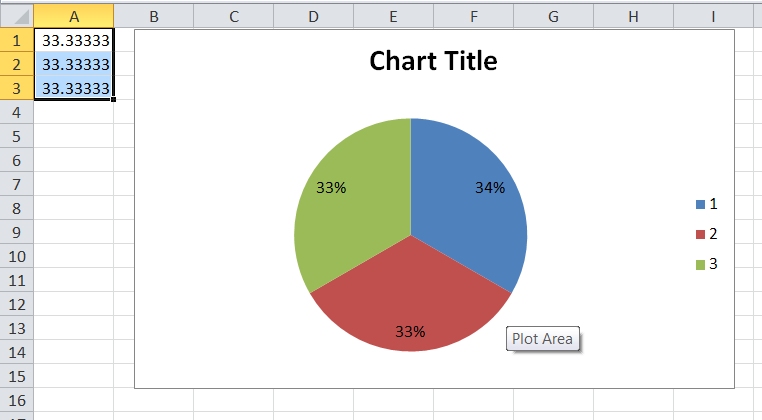
Task: Click the row 15 header
Action: click(x=16, y=376)
